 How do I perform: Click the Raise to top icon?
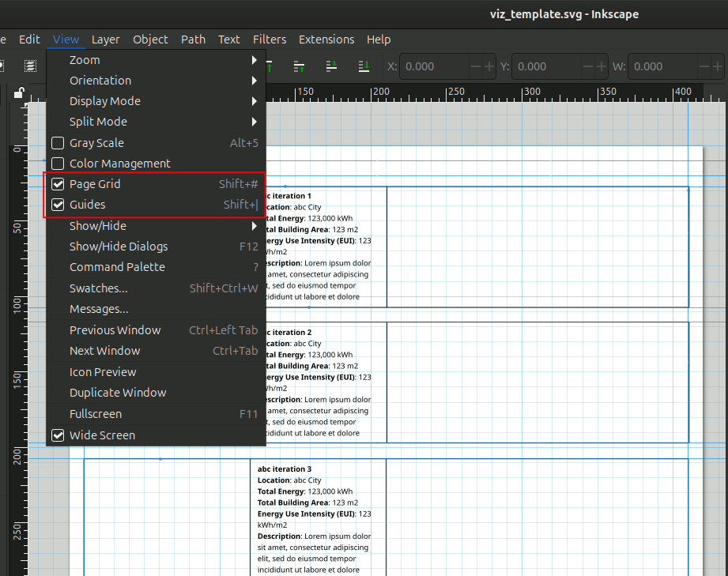tap(270, 66)
